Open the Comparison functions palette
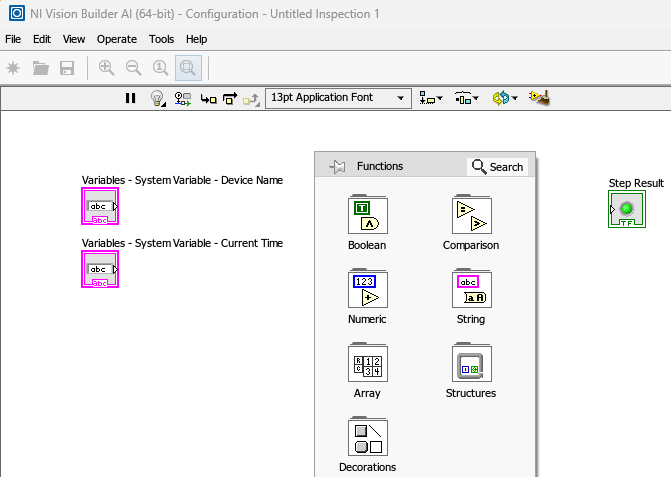Image resolution: width=671 pixels, height=477 pixels. point(472,214)
